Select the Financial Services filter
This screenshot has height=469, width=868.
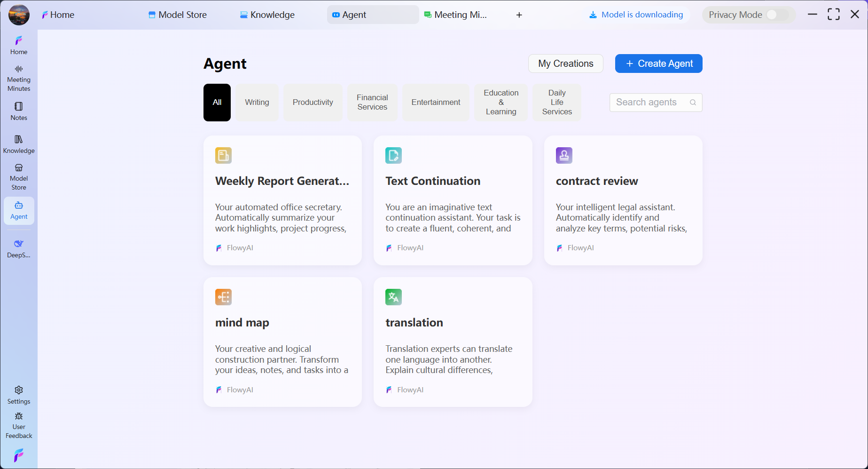[x=372, y=103]
